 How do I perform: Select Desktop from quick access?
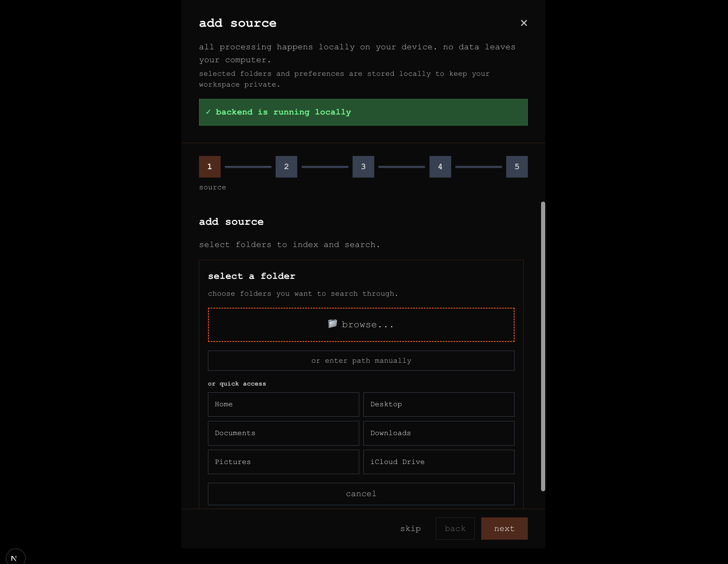(439, 404)
